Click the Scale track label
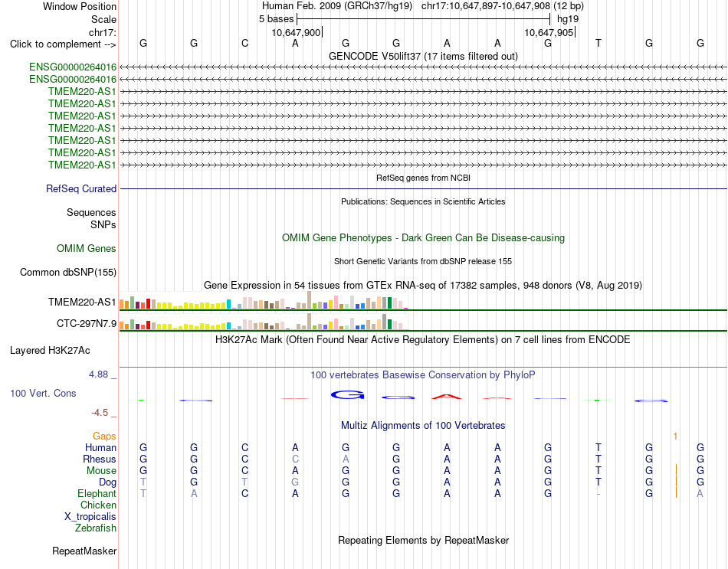This screenshot has width=728, height=569. 103,19
